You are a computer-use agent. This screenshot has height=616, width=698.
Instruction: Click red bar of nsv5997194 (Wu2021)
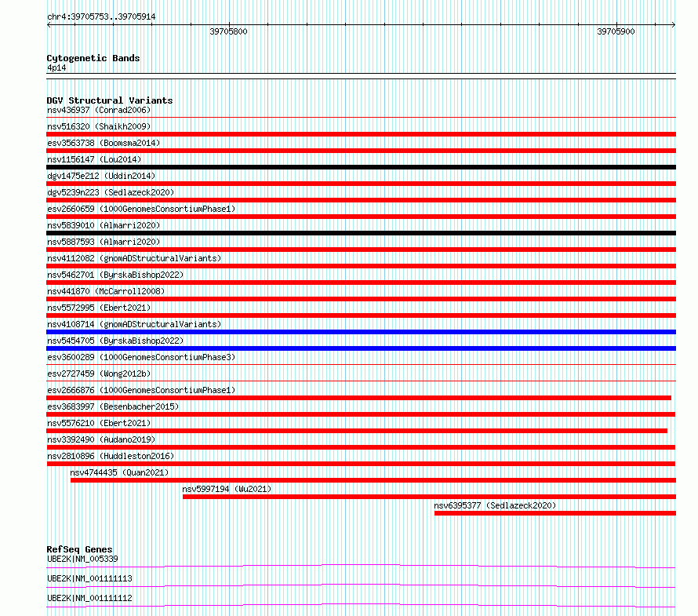pyautogui.click(x=429, y=497)
